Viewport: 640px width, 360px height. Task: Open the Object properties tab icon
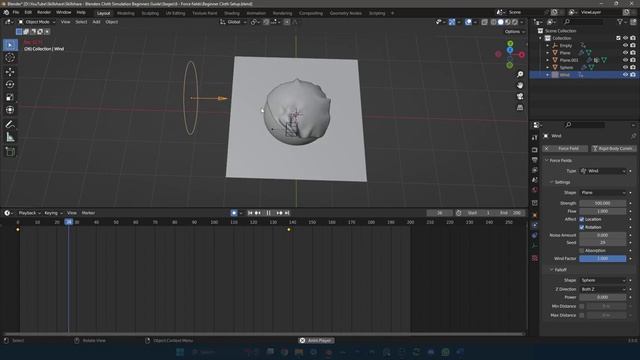point(535,215)
